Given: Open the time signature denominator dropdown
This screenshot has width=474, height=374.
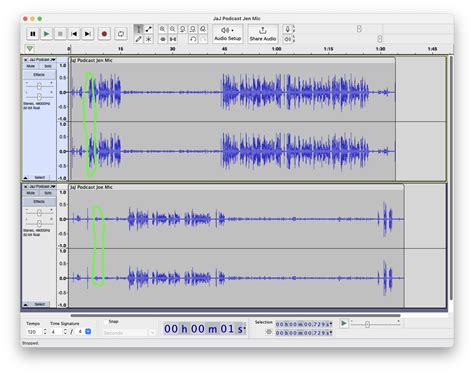Looking at the screenshot, I should pyautogui.click(x=88, y=331).
